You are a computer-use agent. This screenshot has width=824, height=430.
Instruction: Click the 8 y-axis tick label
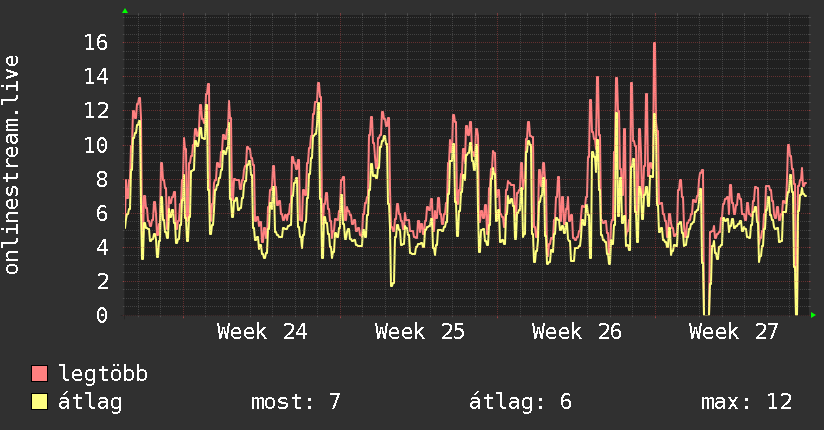click(102, 179)
